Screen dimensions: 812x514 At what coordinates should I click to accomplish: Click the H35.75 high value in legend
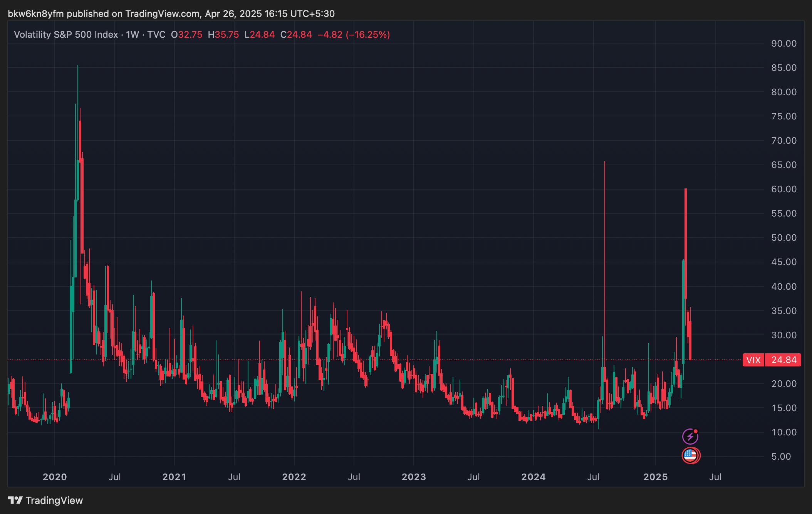223,35
